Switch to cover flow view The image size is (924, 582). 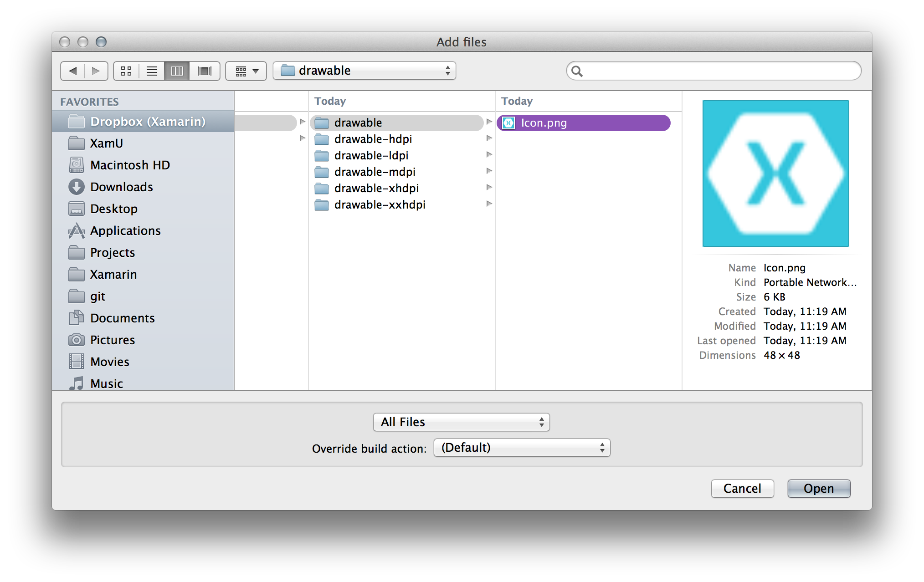point(204,71)
